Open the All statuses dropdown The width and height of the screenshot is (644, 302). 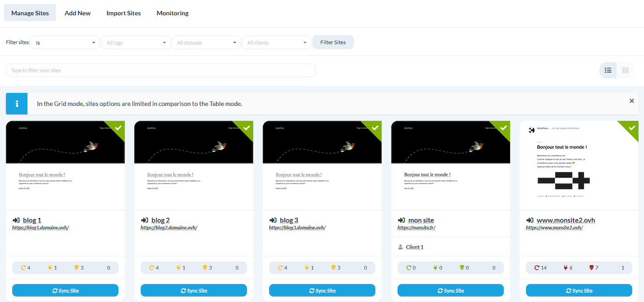click(206, 42)
